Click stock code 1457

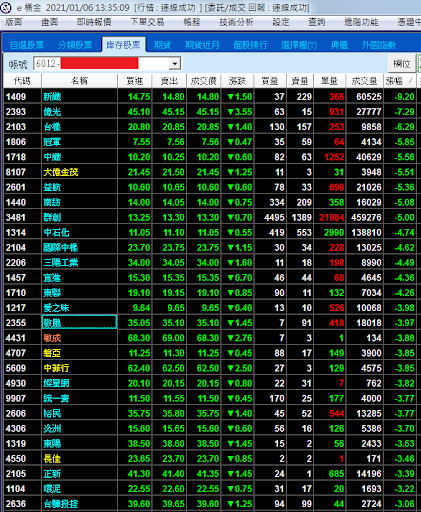[16, 278]
